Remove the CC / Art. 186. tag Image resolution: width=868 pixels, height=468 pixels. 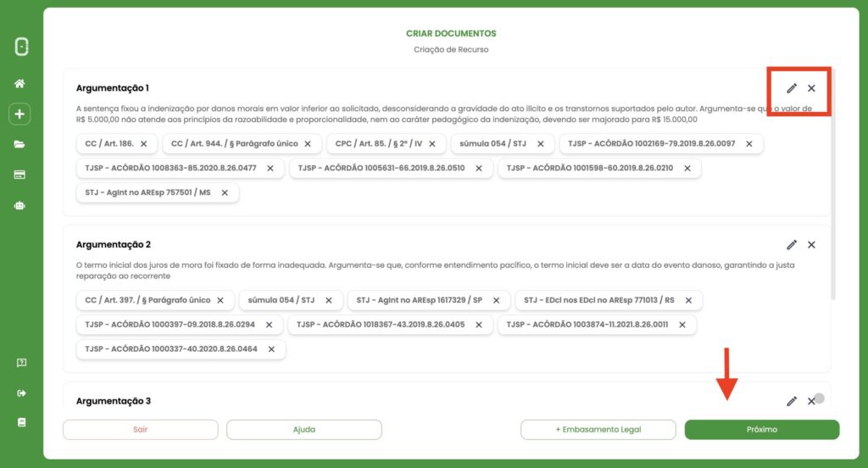point(143,143)
